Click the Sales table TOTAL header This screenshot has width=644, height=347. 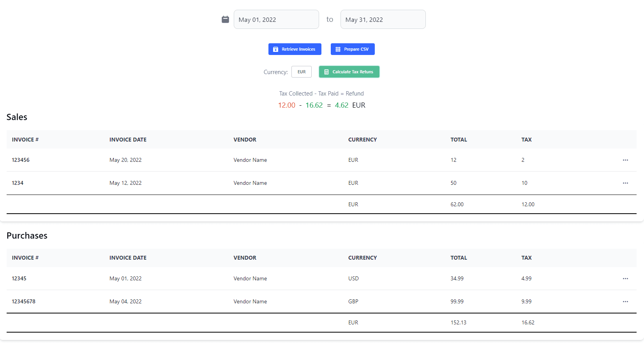pyautogui.click(x=459, y=140)
